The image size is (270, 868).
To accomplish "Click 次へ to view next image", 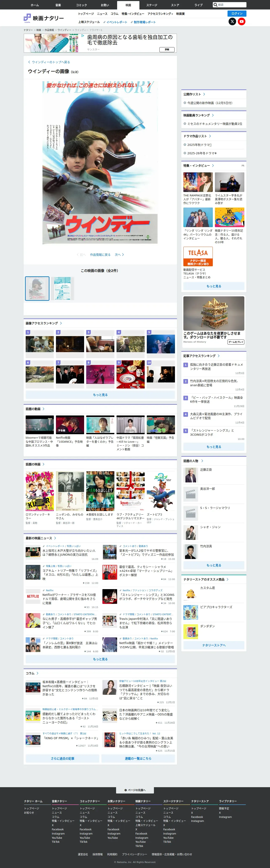I will pyautogui.click(x=119, y=255).
